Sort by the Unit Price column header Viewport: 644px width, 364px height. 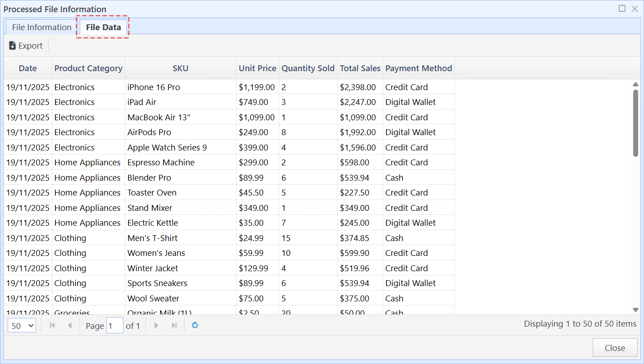257,68
